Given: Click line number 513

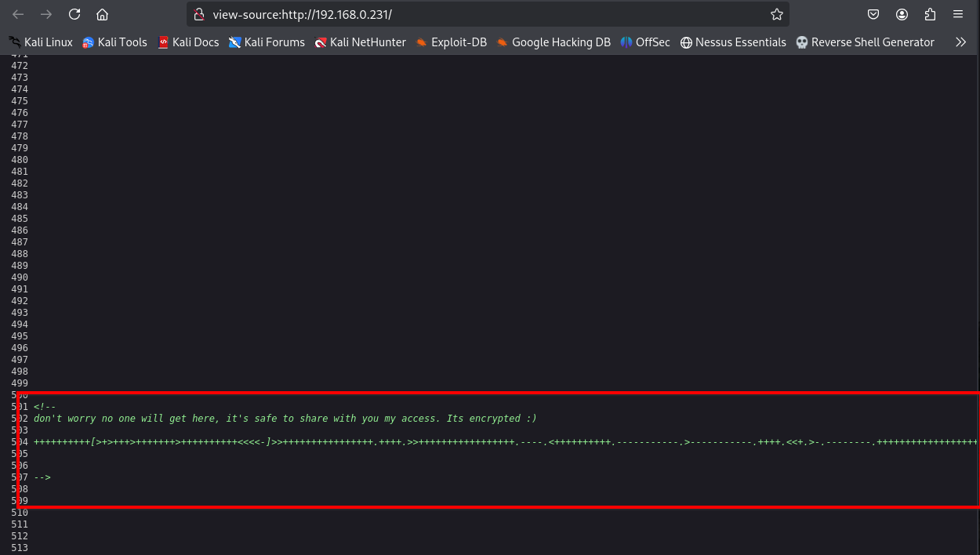Looking at the screenshot, I should pyautogui.click(x=20, y=548).
